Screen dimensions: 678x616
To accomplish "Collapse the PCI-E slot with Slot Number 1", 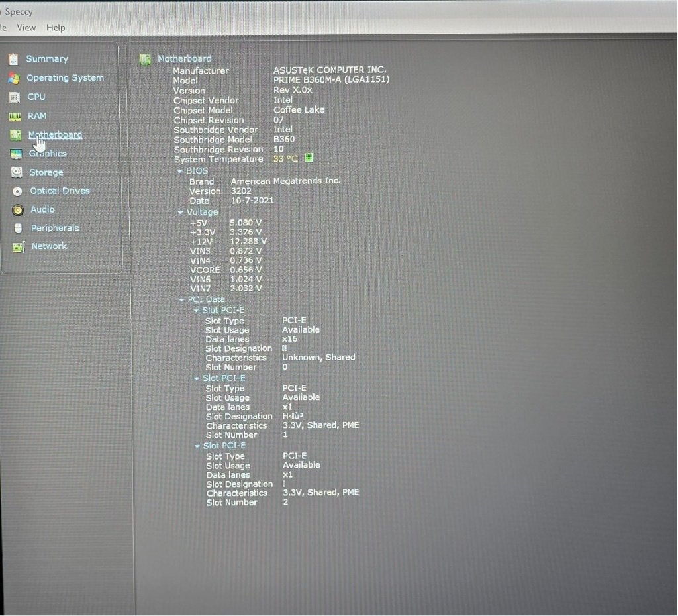I will coord(196,378).
